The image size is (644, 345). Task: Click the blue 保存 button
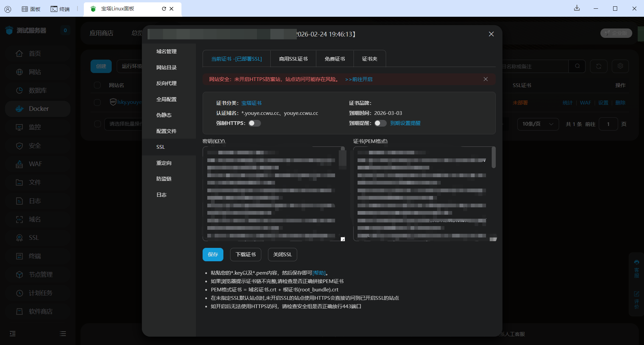coord(213,255)
